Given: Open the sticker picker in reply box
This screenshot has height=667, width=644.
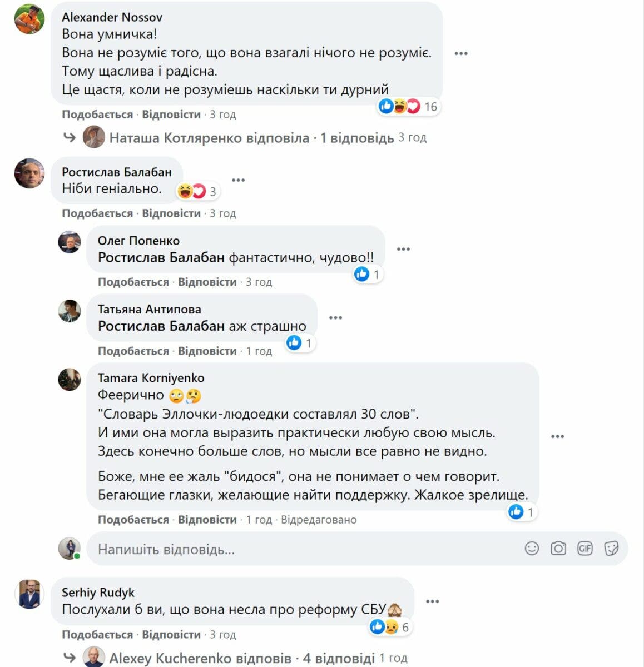Looking at the screenshot, I should pos(611,549).
